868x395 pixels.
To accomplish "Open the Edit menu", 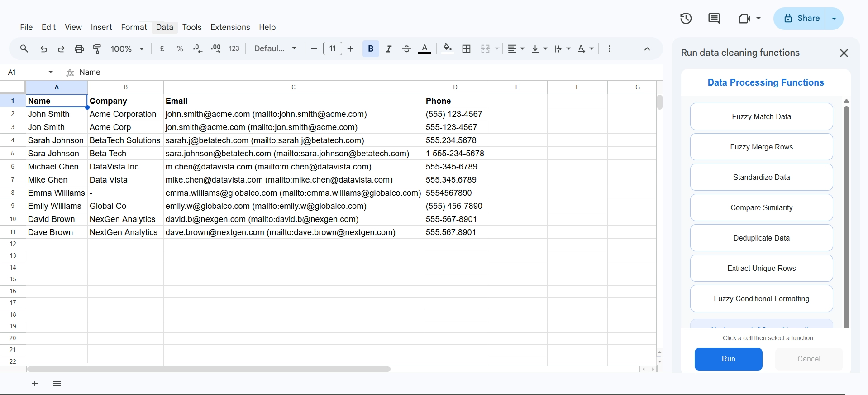I will [x=48, y=27].
